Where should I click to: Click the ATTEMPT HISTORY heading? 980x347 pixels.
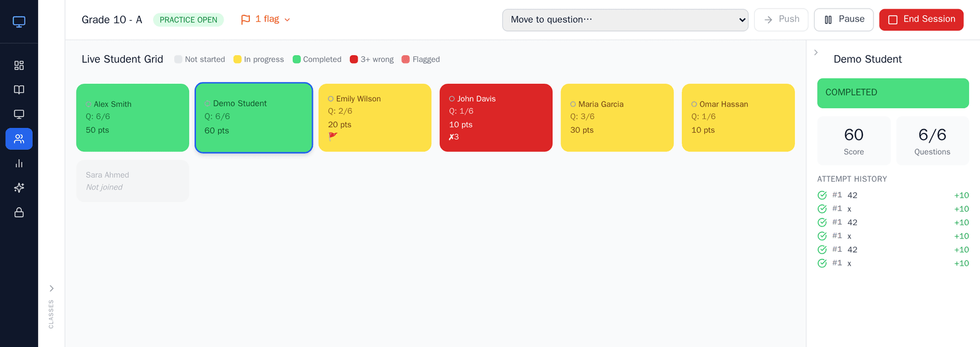point(852,179)
